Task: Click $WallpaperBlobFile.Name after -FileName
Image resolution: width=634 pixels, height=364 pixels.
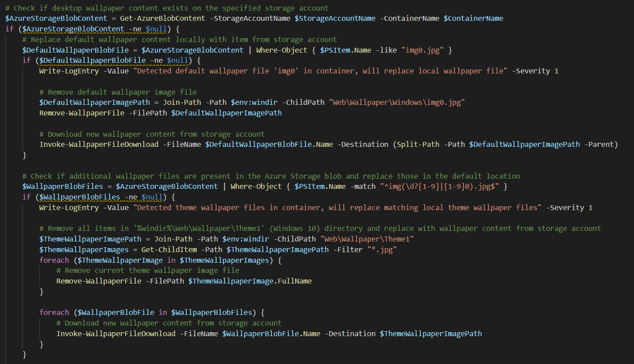Action: [x=271, y=333]
